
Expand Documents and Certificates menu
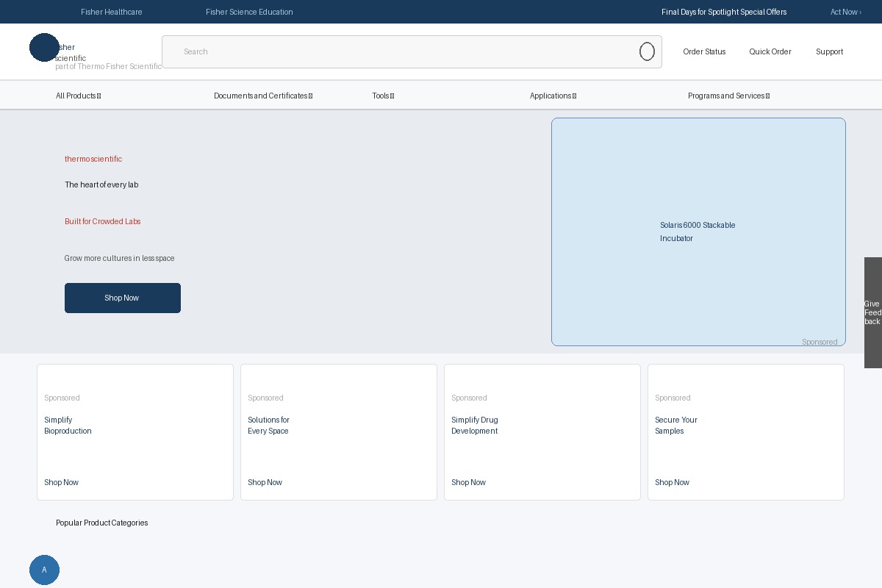point(263,96)
